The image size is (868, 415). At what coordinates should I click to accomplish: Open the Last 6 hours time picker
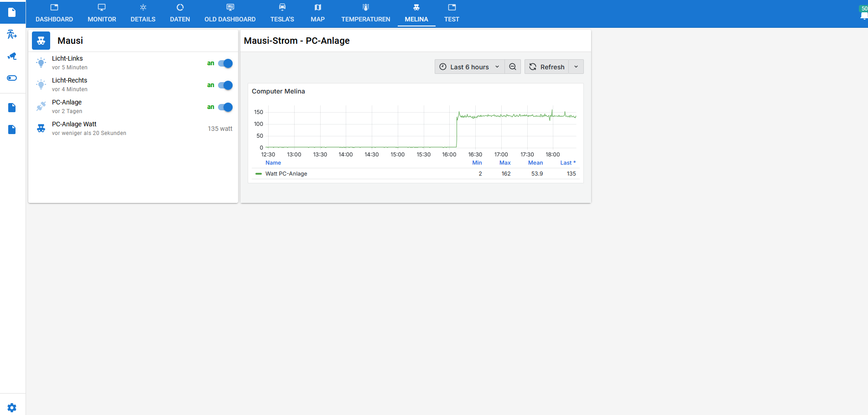coord(469,67)
